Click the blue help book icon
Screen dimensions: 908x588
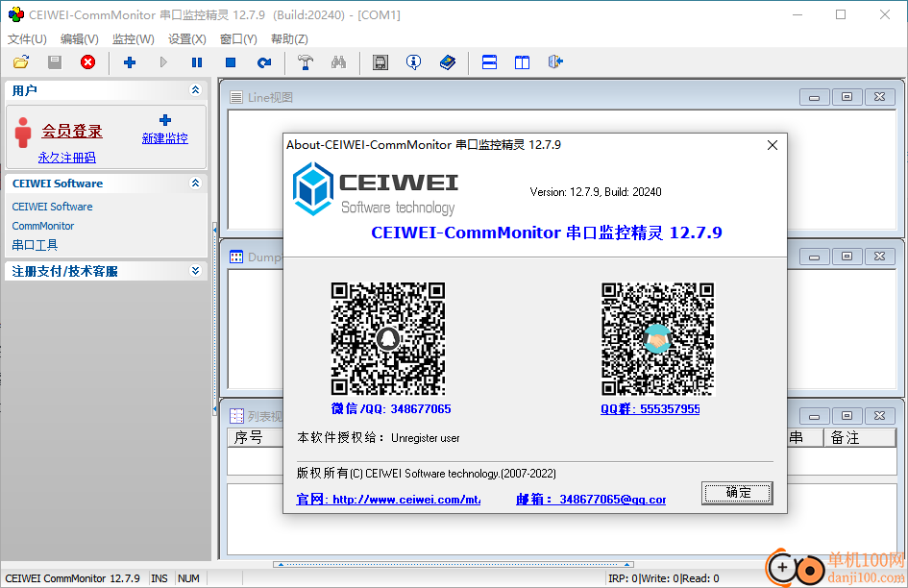(x=448, y=62)
